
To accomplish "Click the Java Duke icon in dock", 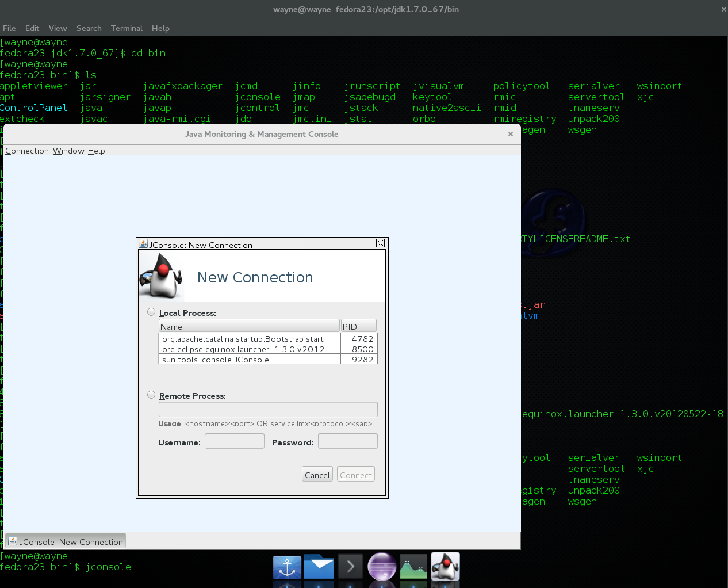I will tap(445, 567).
